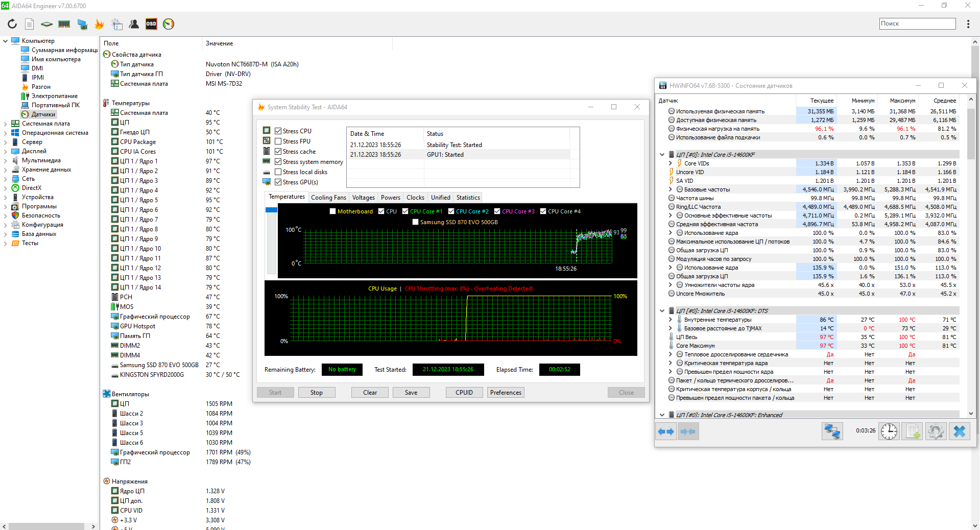
Task: Open the Sensor gauge icon in AIDA64 toolbar
Action: pos(169,24)
